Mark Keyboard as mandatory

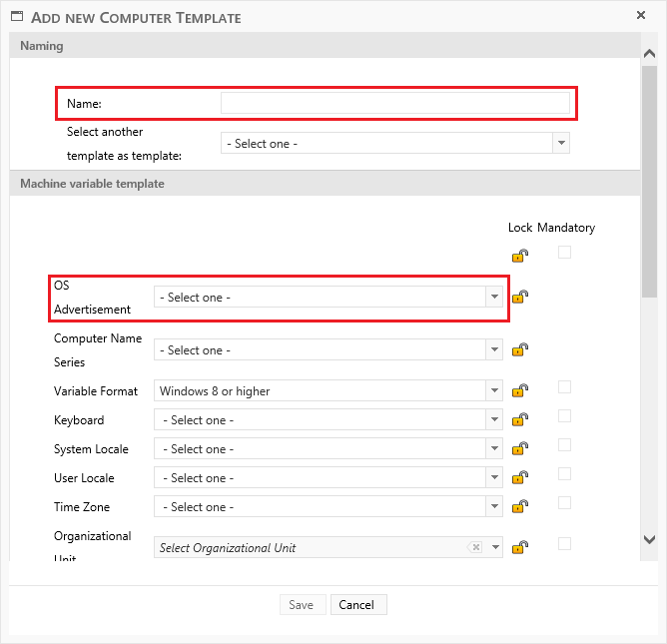pyautogui.click(x=564, y=416)
